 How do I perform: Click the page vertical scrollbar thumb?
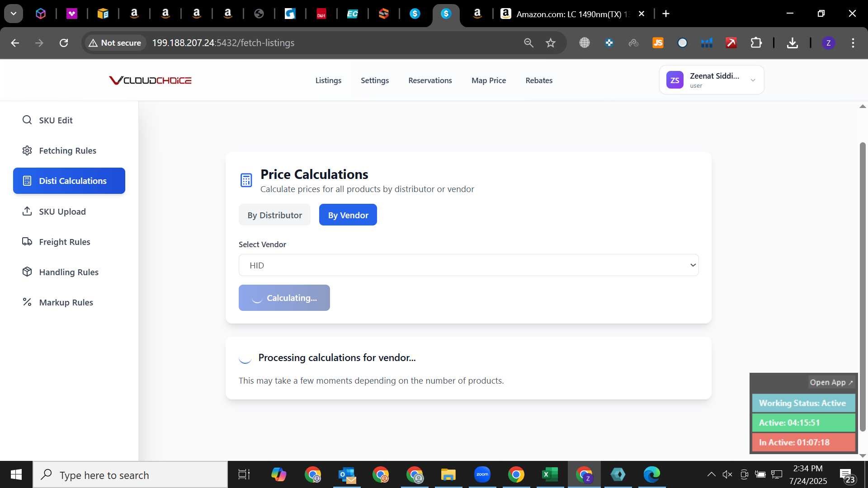click(863, 286)
